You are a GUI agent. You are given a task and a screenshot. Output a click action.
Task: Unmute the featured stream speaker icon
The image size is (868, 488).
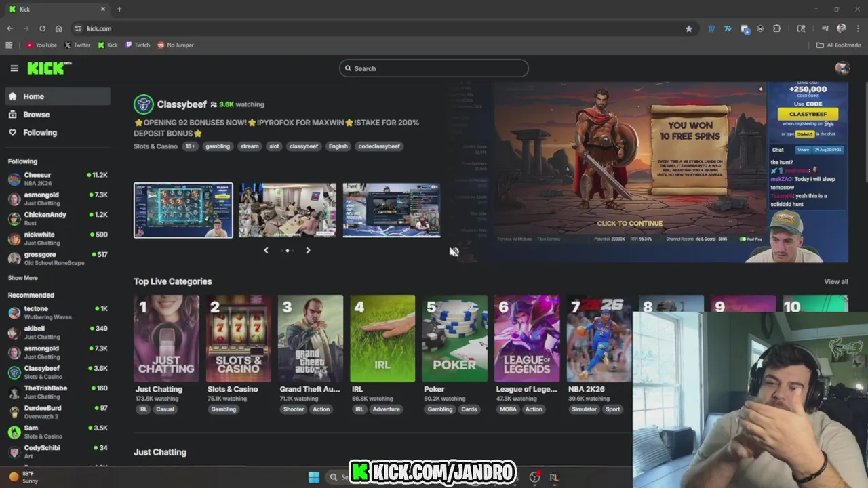[x=454, y=251]
